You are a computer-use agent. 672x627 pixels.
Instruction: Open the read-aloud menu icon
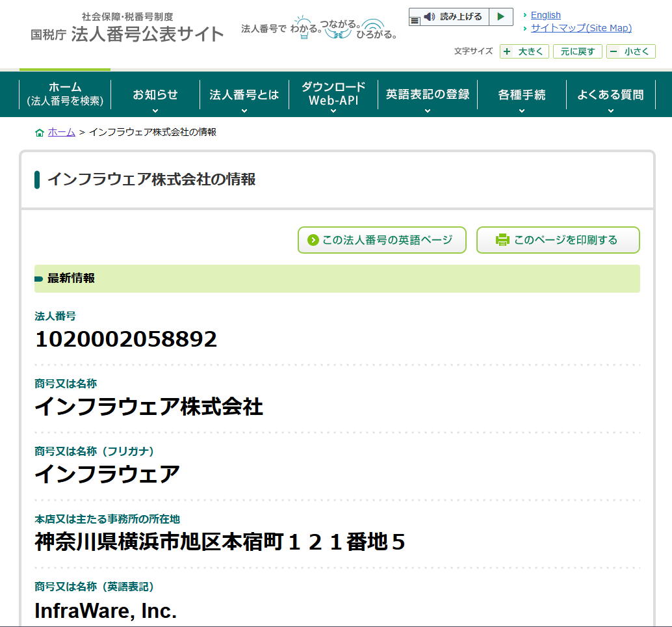pos(415,20)
